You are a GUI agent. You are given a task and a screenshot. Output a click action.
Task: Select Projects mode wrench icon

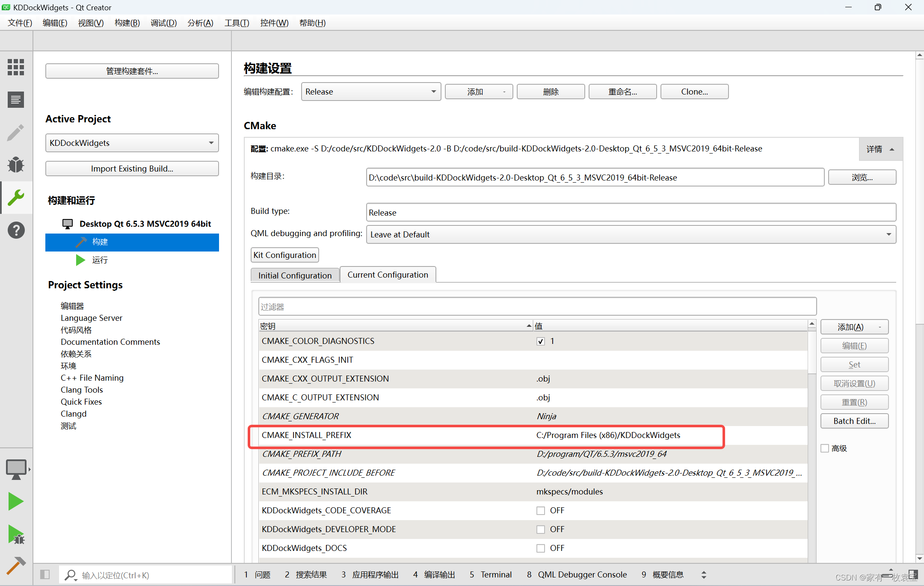[16, 197]
